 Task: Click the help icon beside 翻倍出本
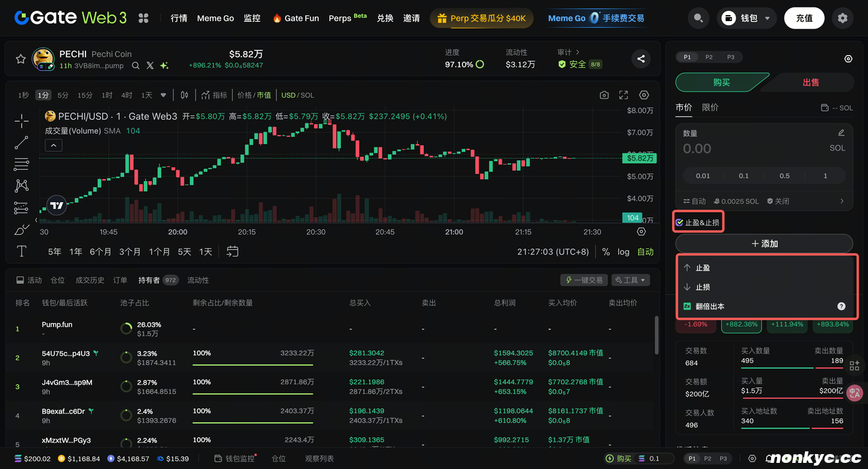coord(842,306)
